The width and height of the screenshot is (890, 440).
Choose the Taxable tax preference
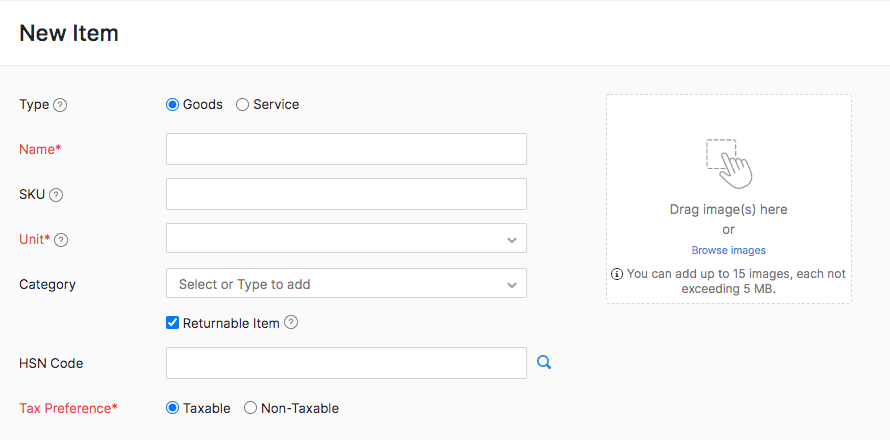pos(172,408)
